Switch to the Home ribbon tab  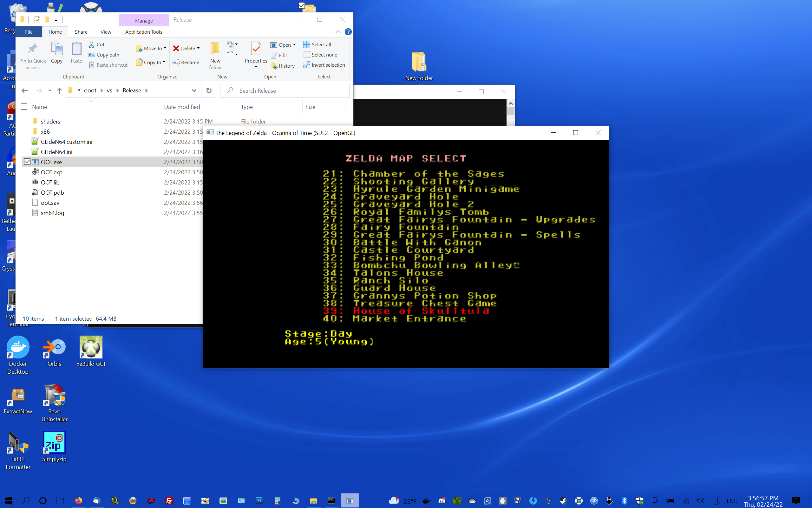pos(55,31)
